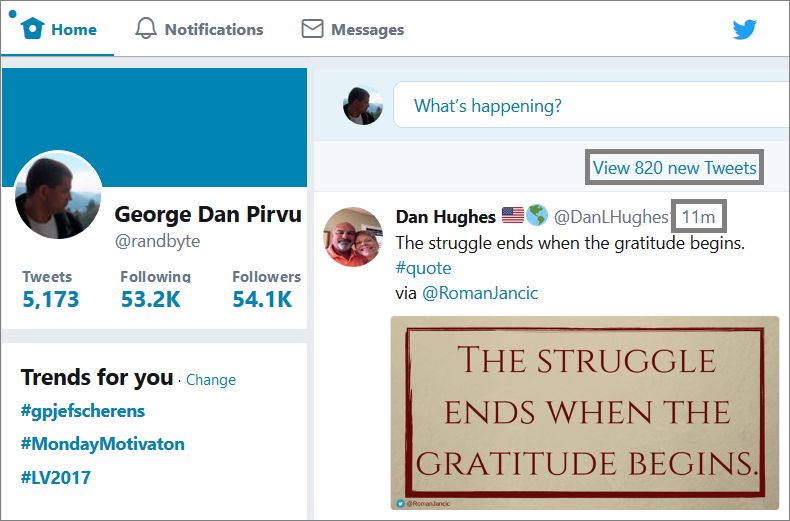
Task: Open the gratitude quote tweet image
Action: (x=585, y=413)
